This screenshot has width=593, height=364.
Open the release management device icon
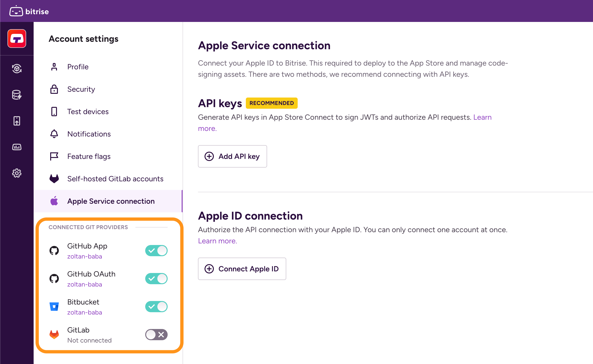coord(17,121)
